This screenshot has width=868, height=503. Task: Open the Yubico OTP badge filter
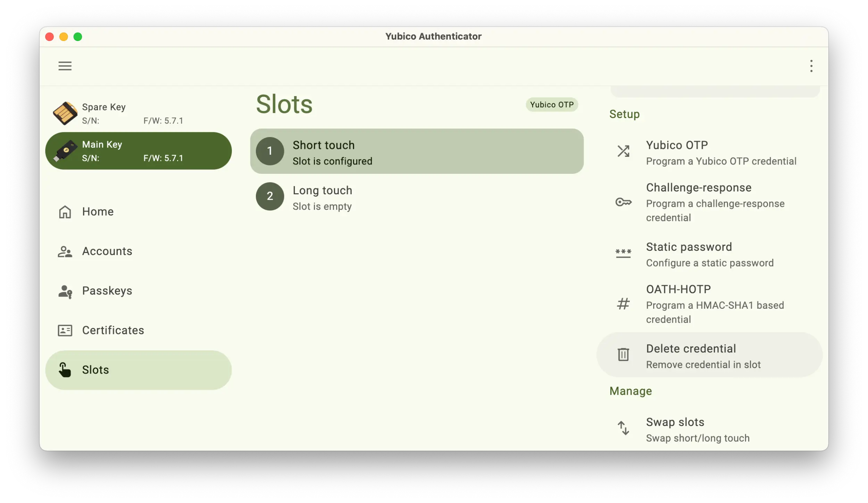tap(551, 104)
